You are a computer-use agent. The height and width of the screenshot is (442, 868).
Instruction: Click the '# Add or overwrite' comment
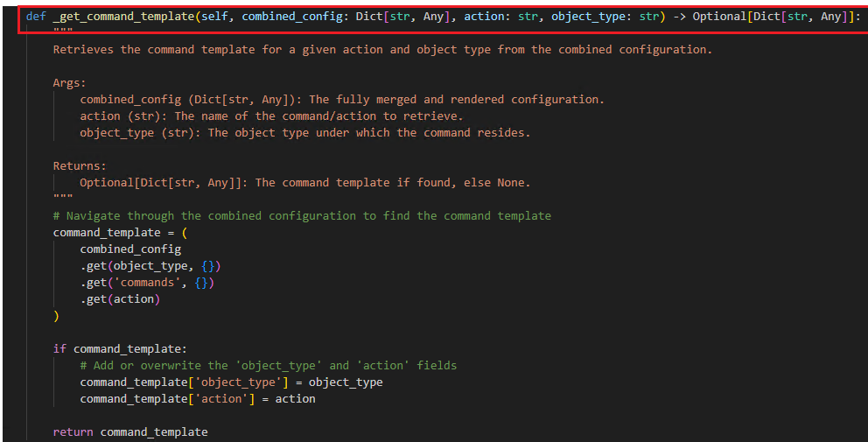pos(269,366)
